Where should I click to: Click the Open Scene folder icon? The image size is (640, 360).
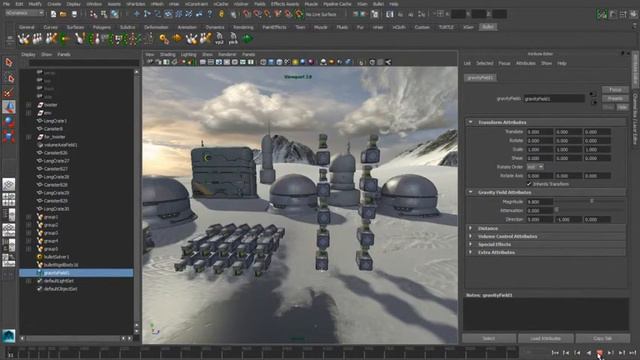(63, 14)
